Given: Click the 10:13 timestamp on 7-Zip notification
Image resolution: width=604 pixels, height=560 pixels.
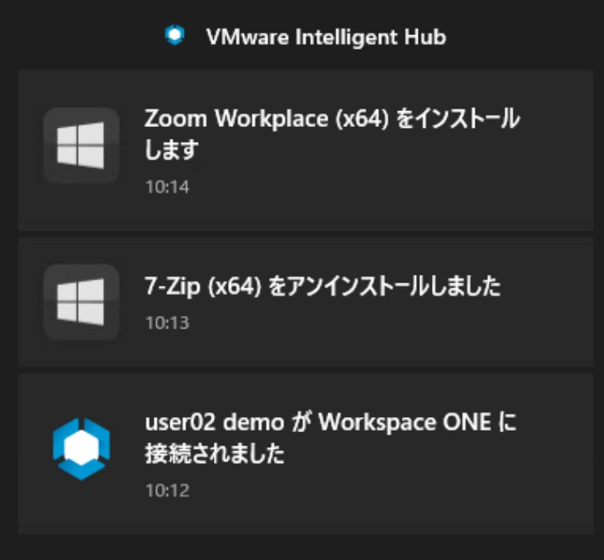Looking at the screenshot, I should [x=167, y=323].
